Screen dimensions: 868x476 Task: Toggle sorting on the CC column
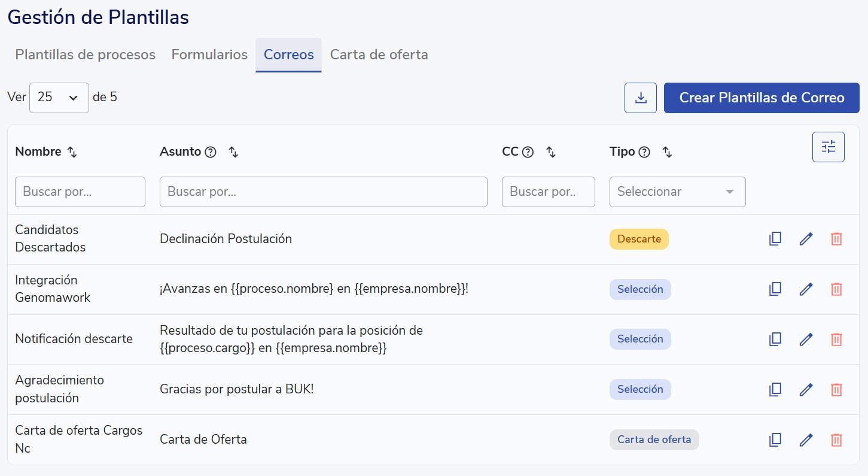[x=551, y=152]
